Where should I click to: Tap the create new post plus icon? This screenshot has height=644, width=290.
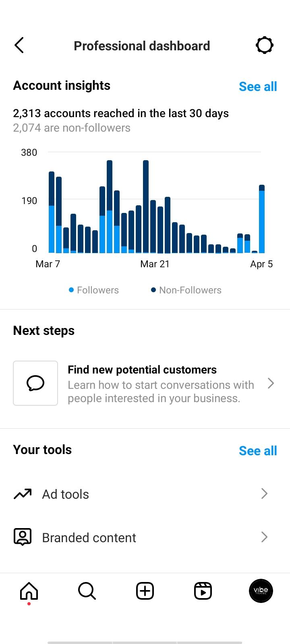pyautogui.click(x=145, y=591)
